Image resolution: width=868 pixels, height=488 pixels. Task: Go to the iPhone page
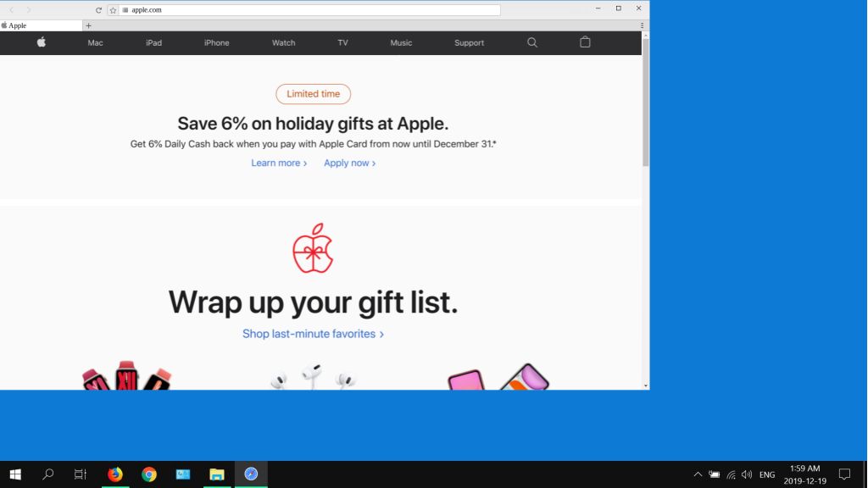pos(216,42)
